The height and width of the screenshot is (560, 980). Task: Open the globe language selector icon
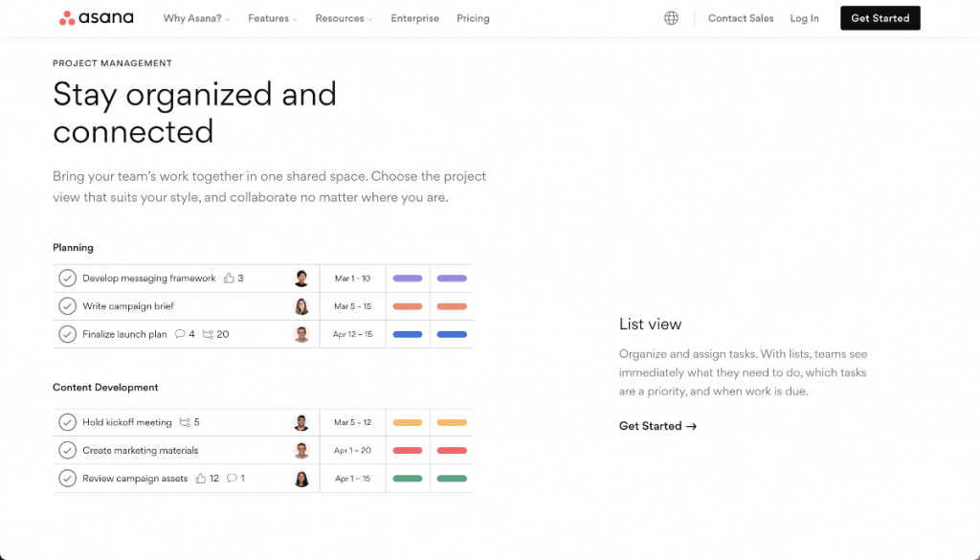[x=670, y=17]
